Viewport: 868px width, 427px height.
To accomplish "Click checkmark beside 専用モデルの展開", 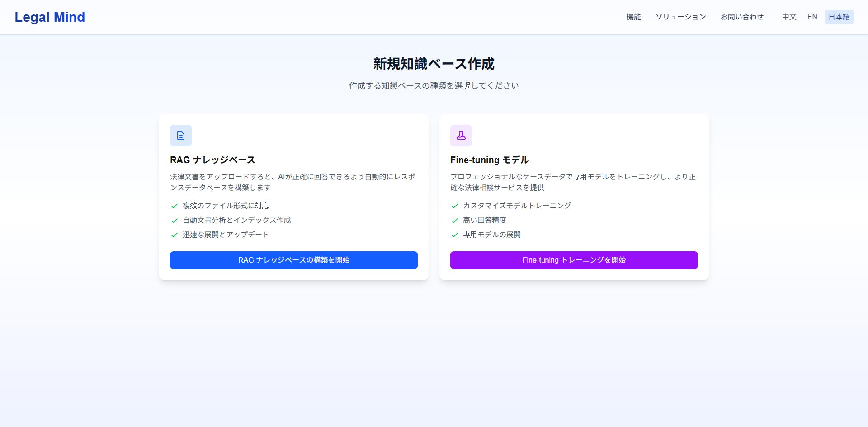I will (455, 235).
